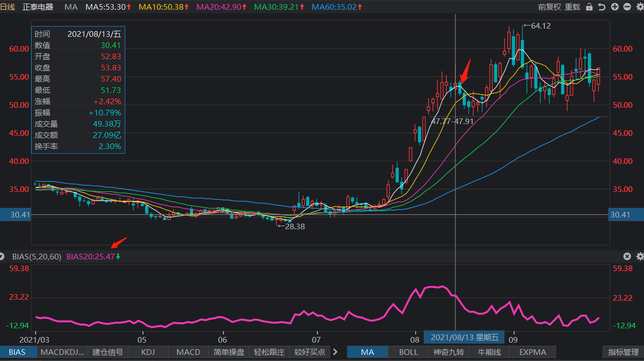Click the date 2021/08/13/五 in info box
This screenshot has width=644, height=361.
95,34
